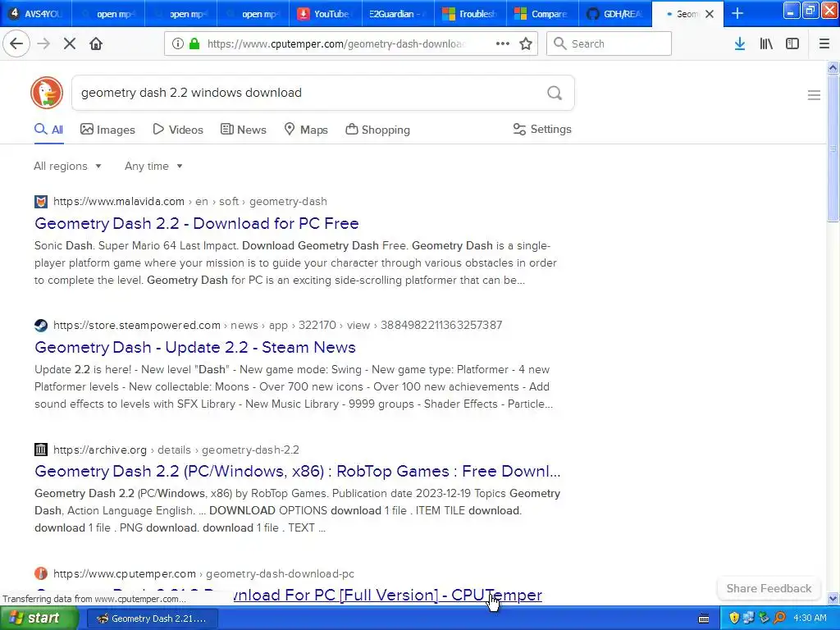The image size is (840, 630).
Task: Click the cputemper favicon
Action: 41,573
